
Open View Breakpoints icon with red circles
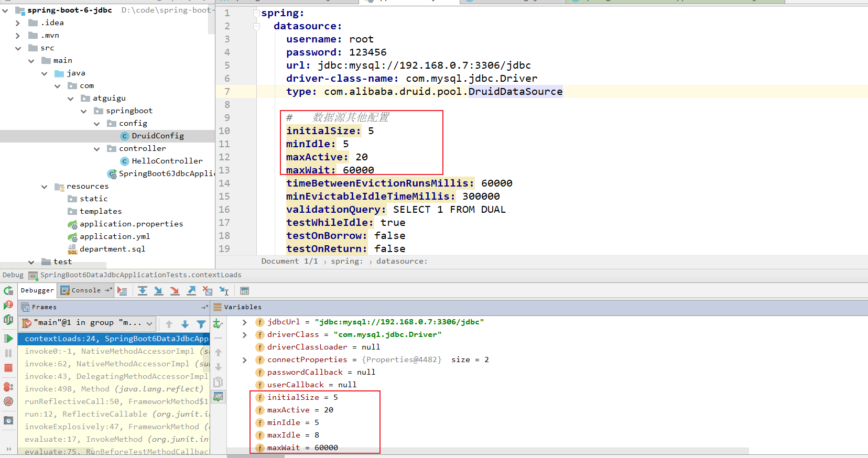click(8, 387)
